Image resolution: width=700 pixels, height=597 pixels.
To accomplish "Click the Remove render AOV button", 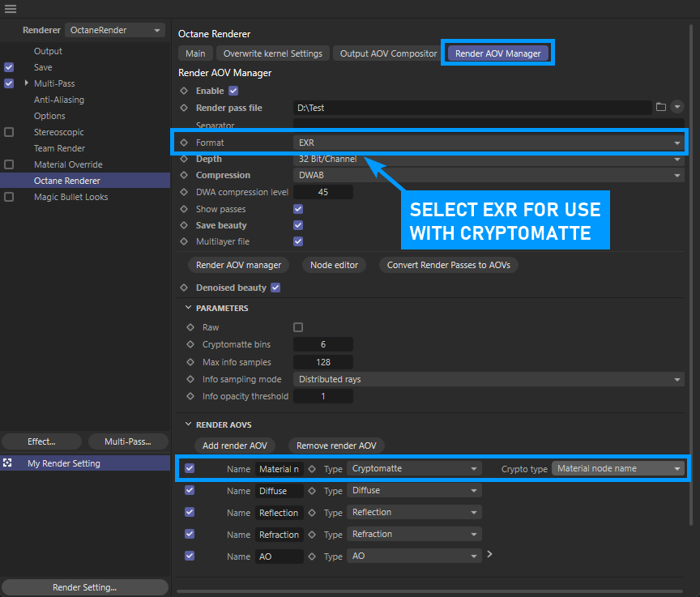I will click(x=336, y=446).
